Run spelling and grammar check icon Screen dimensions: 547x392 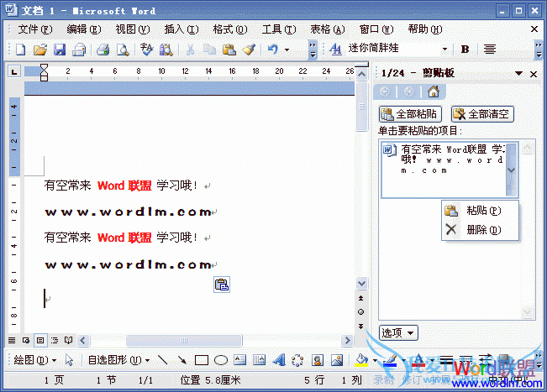[x=146, y=50]
